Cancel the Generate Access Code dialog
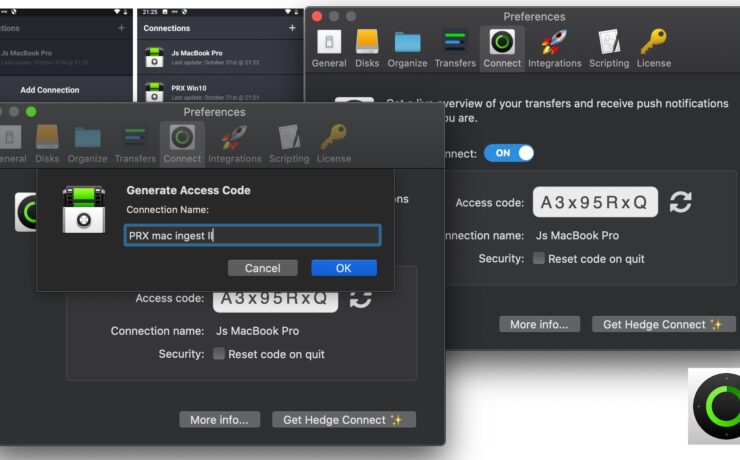 [262, 268]
